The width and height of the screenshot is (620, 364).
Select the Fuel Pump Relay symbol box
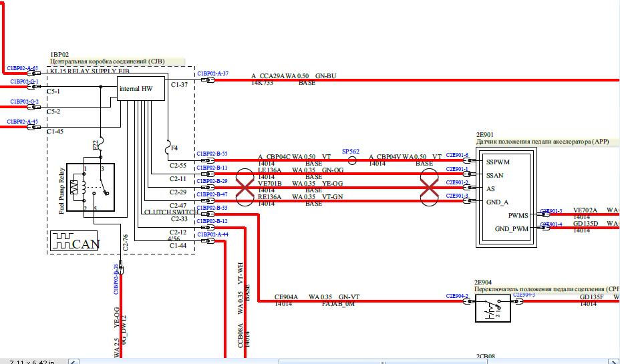[91, 187]
